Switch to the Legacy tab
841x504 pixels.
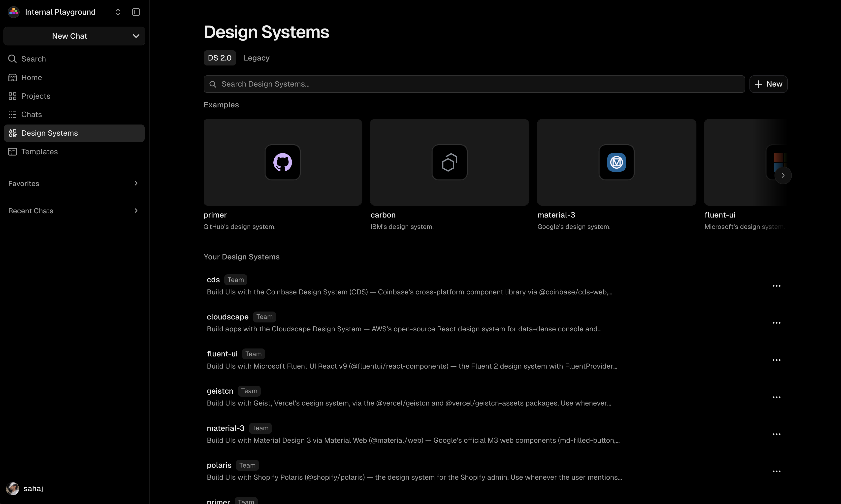pos(257,58)
